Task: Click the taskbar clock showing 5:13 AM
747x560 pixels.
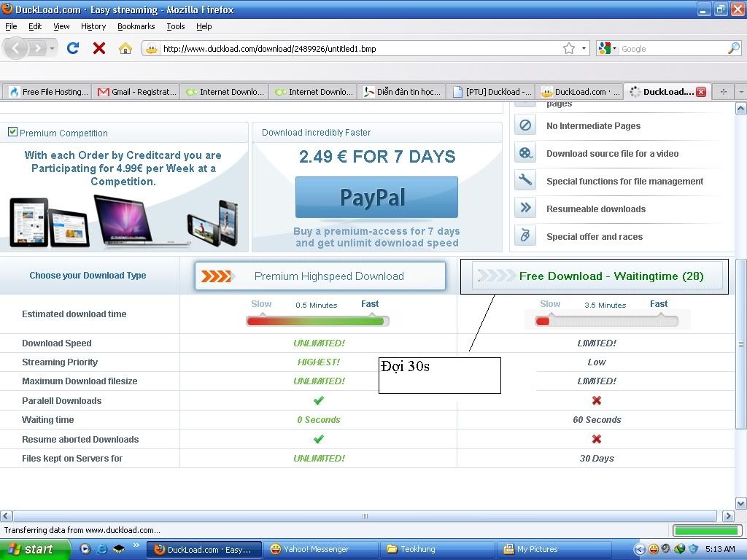Action: pyautogui.click(x=720, y=550)
